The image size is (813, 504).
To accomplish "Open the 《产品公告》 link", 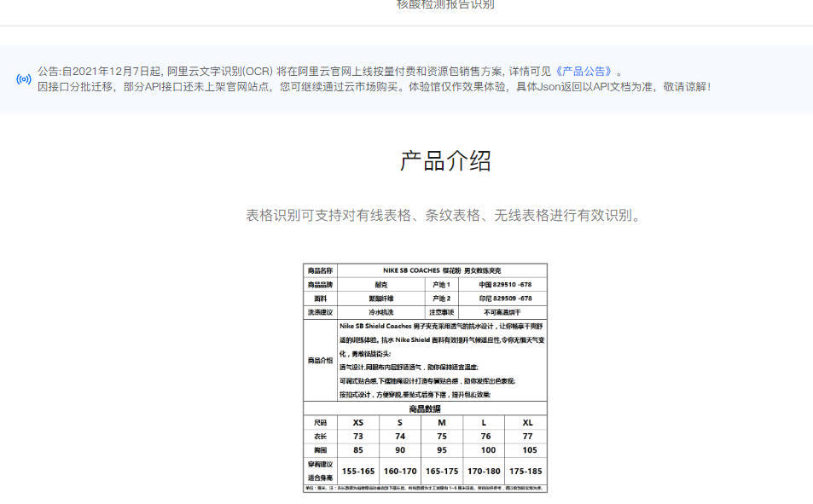I will point(584,72).
